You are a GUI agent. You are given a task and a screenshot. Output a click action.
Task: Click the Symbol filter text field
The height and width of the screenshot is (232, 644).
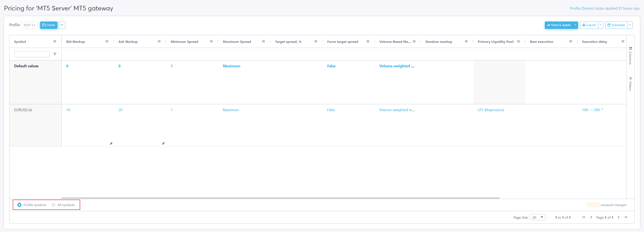[x=32, y=54]
